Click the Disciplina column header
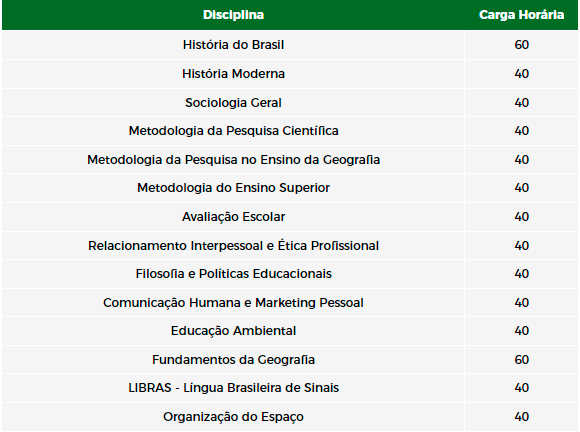This screenshot has width=580, height=432. 233,15
